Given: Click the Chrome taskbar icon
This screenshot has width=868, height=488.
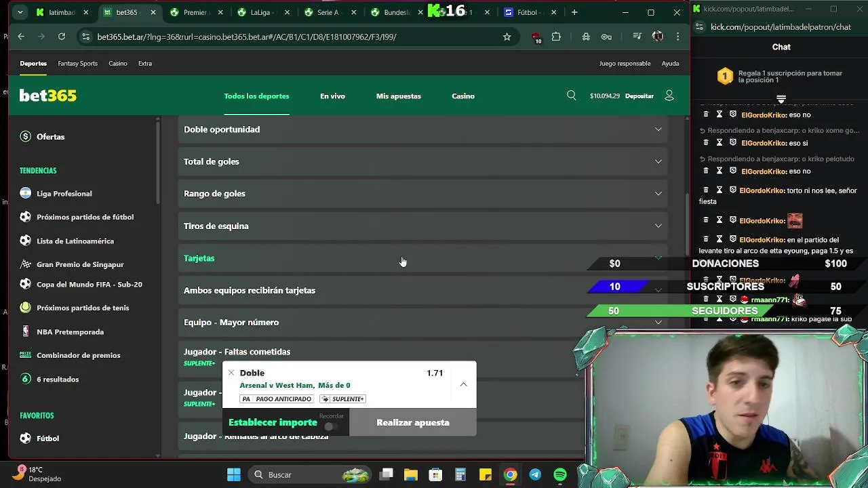Looking at the screenshot, I should coord(510,474).
